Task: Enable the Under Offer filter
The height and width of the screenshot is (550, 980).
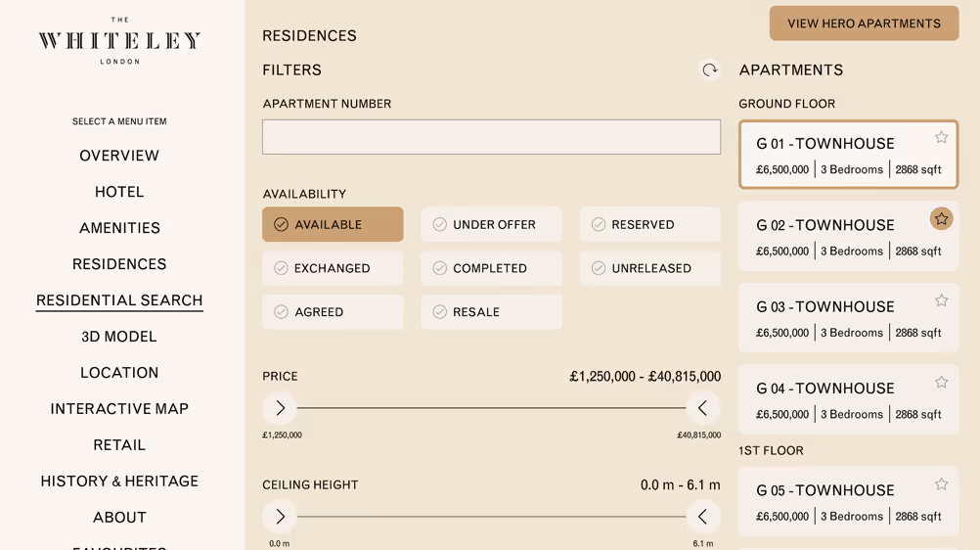Action: coord(491,224)
